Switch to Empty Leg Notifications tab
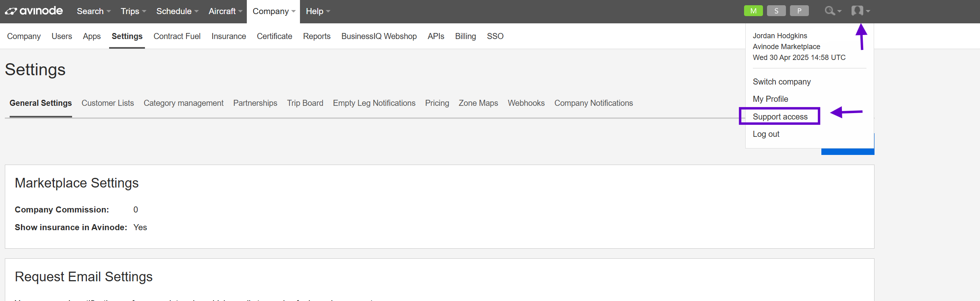The width and height of the screenshot is (980, 301). coord(374,103)
